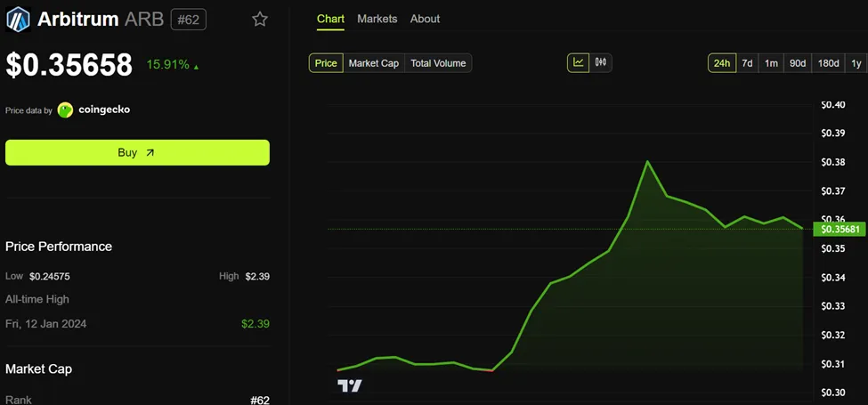The width and height of the screenshot is (868, 405).
Task: Click the green price-up triangle indicator
Action: (196, 67)
